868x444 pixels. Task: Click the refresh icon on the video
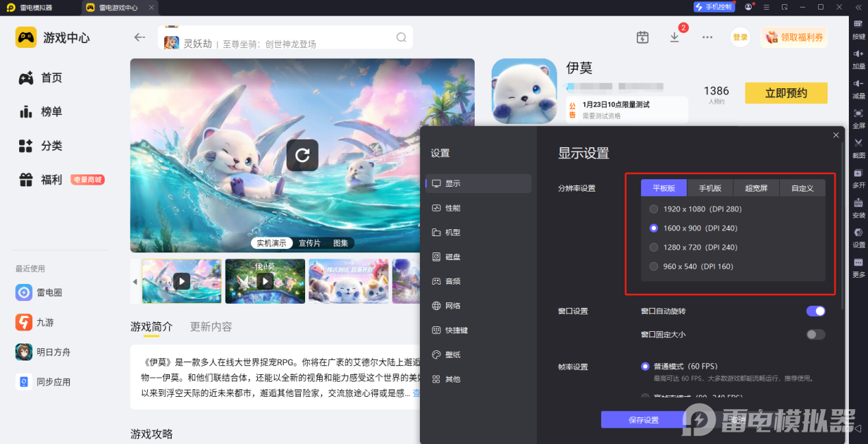[302, 155]
